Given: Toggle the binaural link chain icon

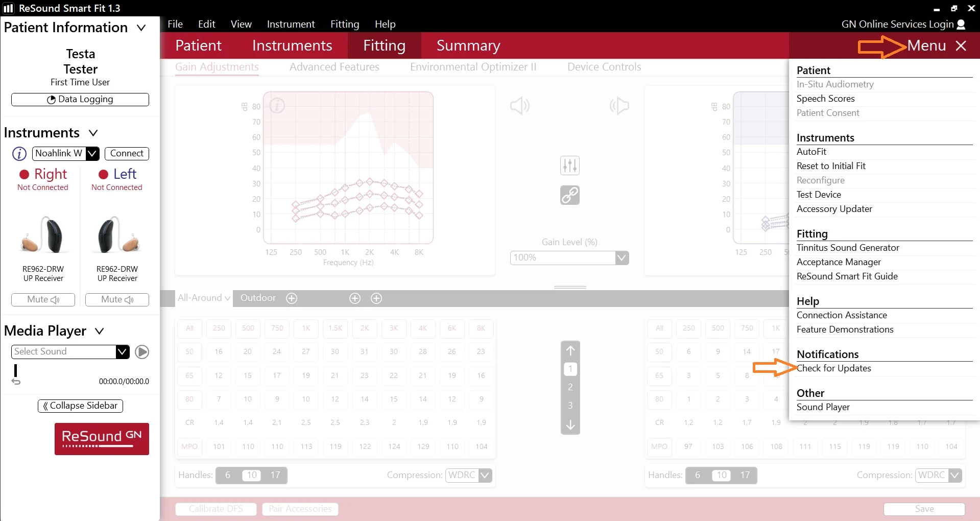Looking at the screenshot, I should click(x=570, y=195).
